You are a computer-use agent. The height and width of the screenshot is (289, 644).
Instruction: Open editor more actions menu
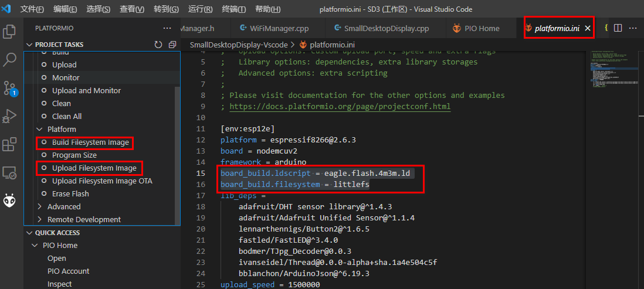point(633,28)
